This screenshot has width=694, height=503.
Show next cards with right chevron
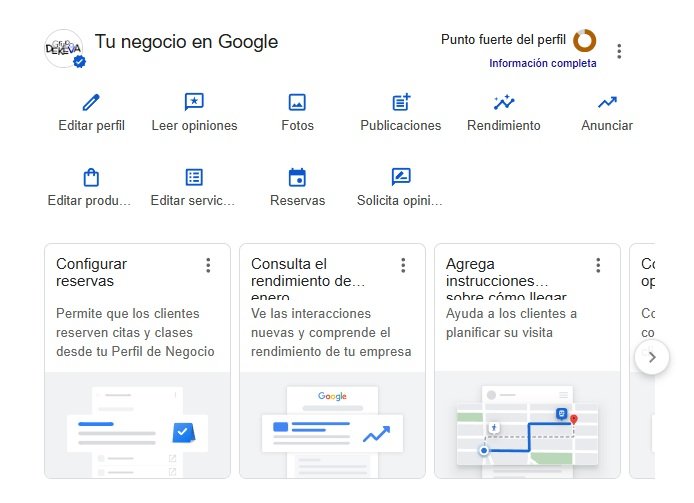[x=652, y=357]
